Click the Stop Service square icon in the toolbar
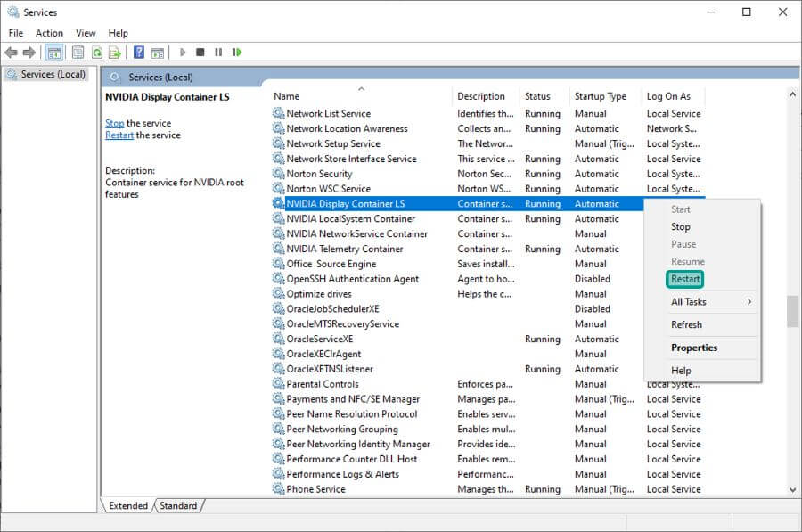802x532 pixels. pos(200,53)
